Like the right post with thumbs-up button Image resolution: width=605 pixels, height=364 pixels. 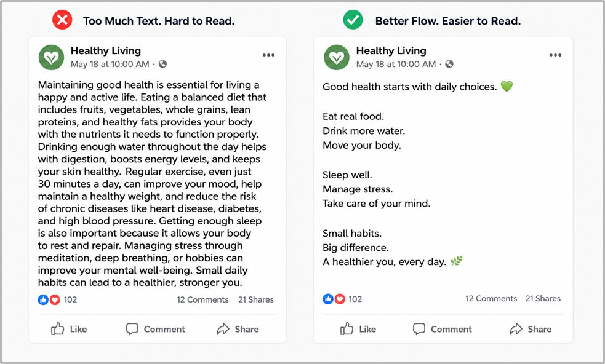[358, 329]
